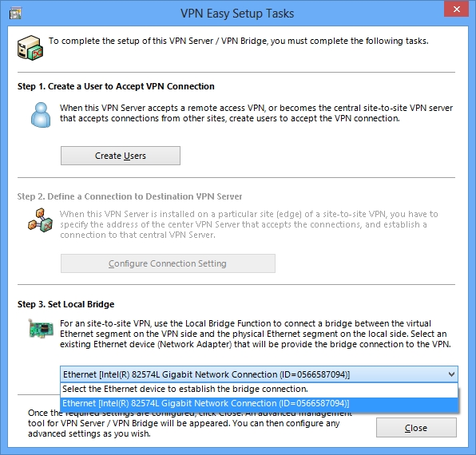Click the Step 2 Define a Connection heading
Viewport: 476px width, 455px height.
129,196
